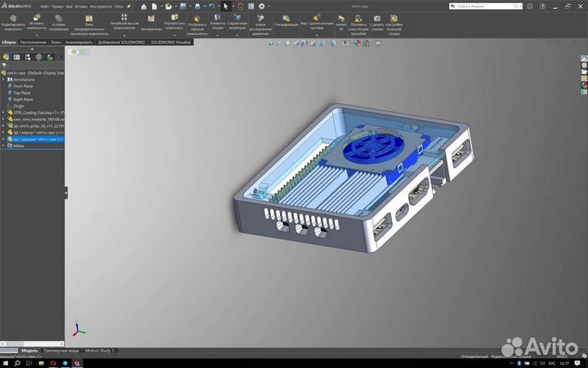This screenshot has height=368, width=588.
Task: Expand Cooling_Fan component node
Action: click(x=3, y=113)
